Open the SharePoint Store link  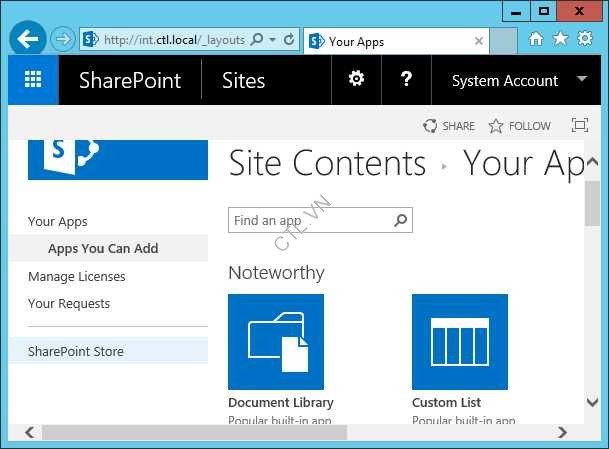pos(76,351)
